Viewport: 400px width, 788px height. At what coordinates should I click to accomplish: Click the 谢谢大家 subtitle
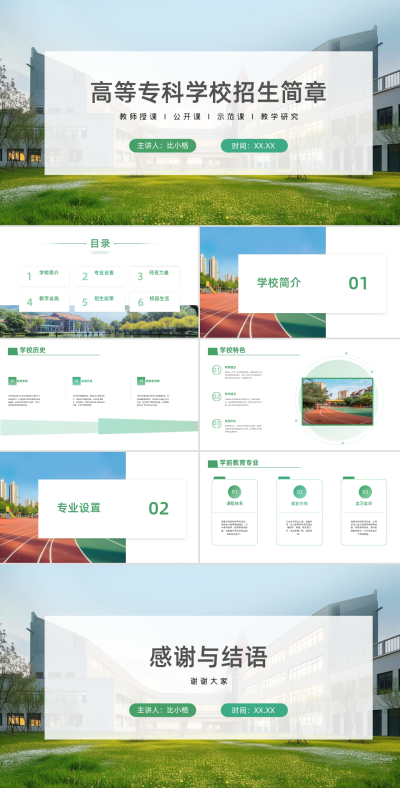[209, 681]
